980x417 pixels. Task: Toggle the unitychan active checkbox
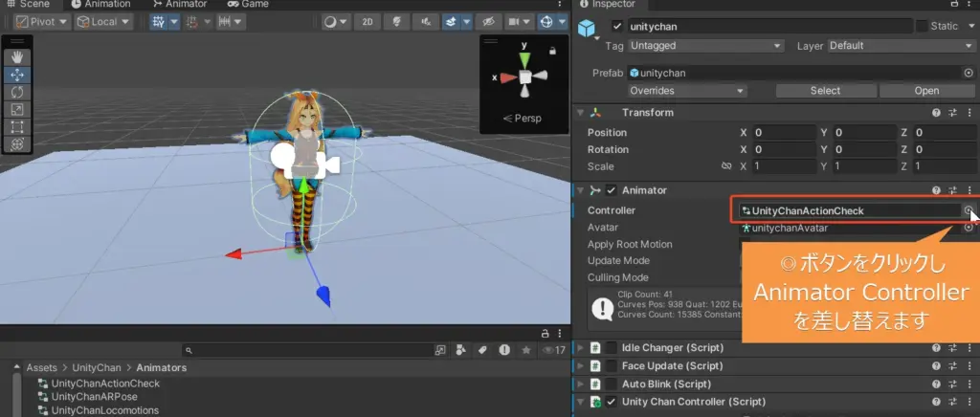tap(617, 26)
